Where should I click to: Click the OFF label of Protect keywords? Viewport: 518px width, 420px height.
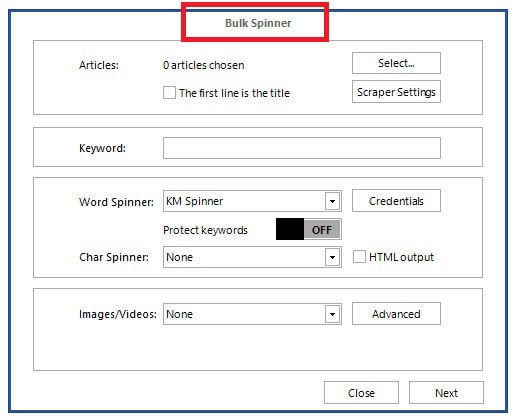coord(322,230)
